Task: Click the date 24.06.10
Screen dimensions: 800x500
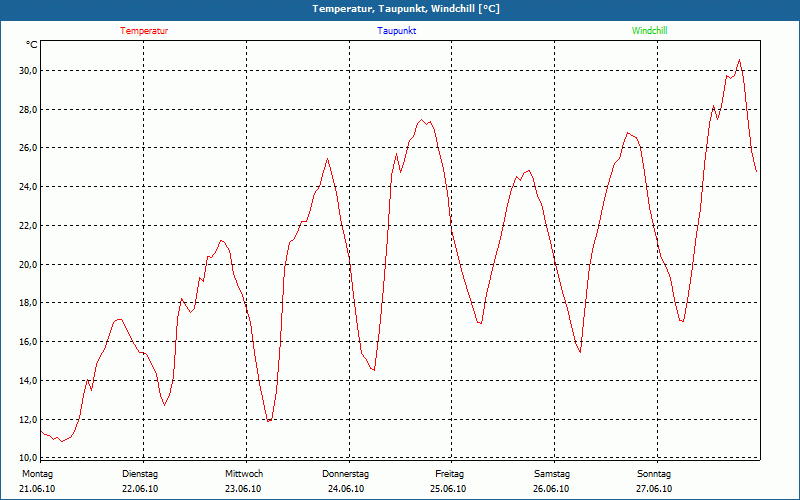Action: pos(346,489)
